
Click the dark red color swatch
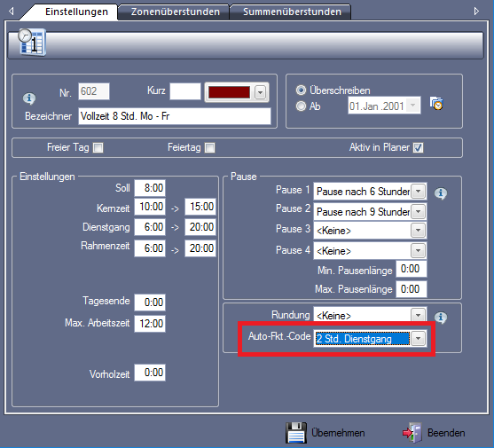229,92
